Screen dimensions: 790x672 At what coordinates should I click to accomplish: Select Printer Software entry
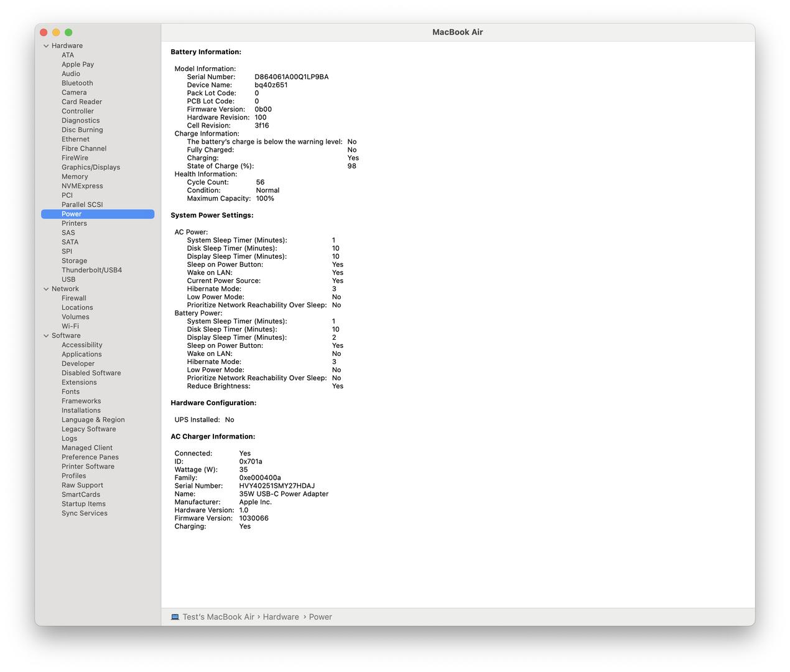(88, 467)
